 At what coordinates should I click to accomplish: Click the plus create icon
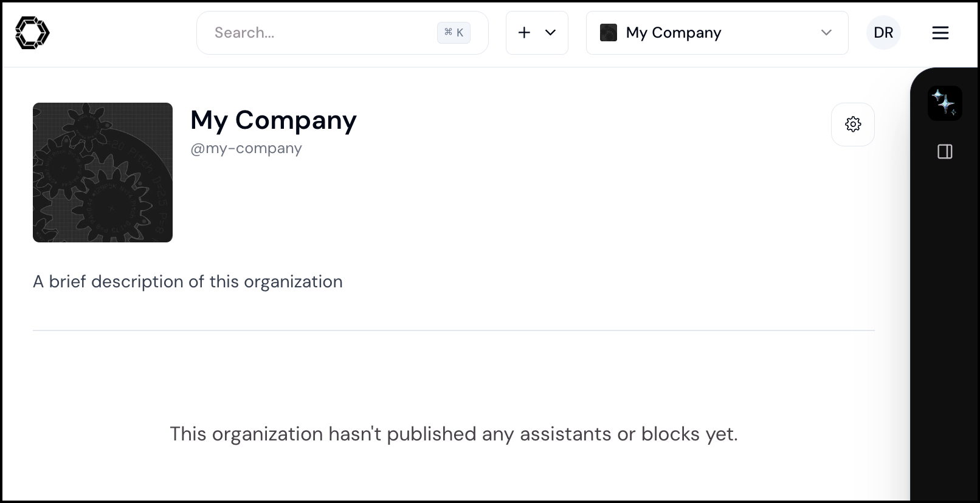click(x=524, y=33)
